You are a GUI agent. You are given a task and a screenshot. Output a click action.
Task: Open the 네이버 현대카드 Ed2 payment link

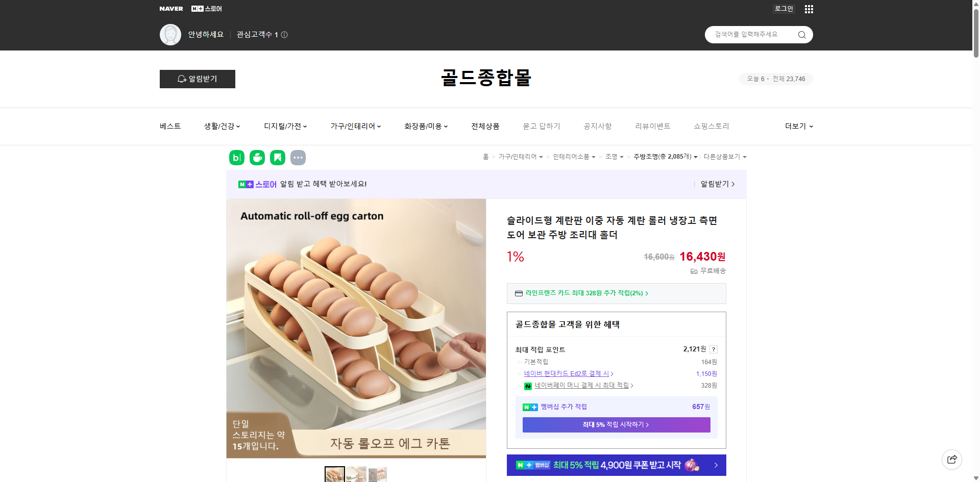pos(567,373)
